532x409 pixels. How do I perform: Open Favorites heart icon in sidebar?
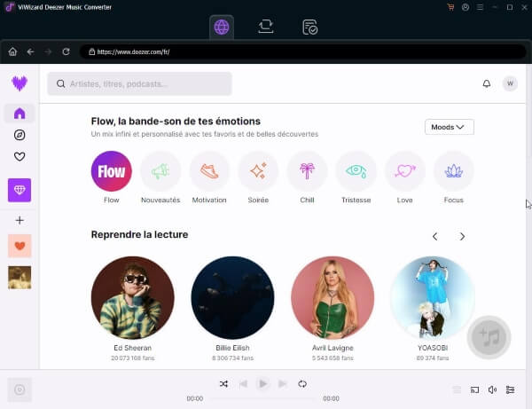(x=20, y=157)
